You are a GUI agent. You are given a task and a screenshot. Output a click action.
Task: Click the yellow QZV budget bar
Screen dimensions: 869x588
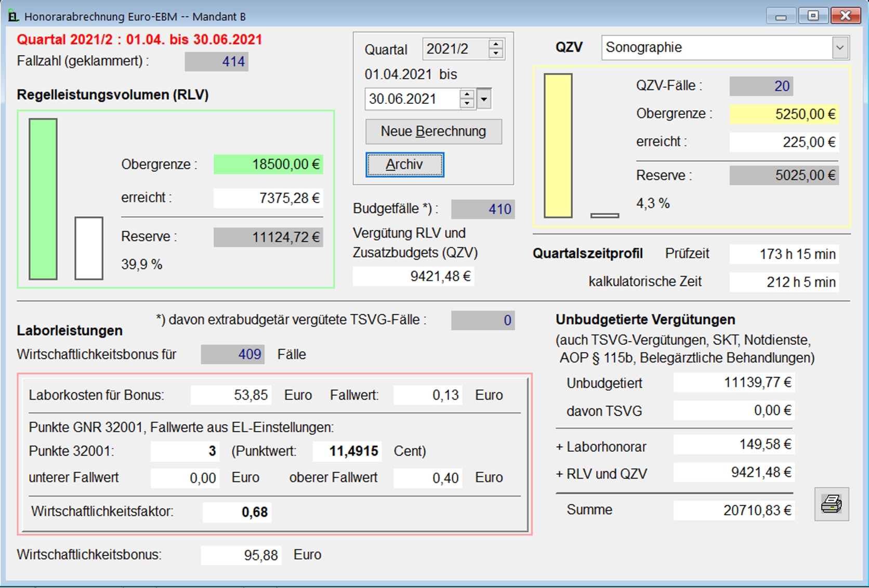pyautogui.click(x=558, y=145)
